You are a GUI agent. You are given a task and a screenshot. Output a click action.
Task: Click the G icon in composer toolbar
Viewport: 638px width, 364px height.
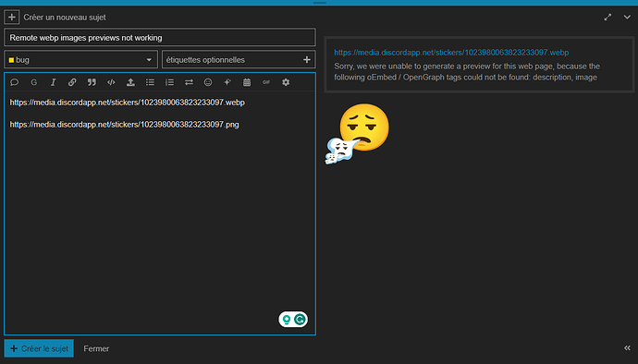coord(34,82)
